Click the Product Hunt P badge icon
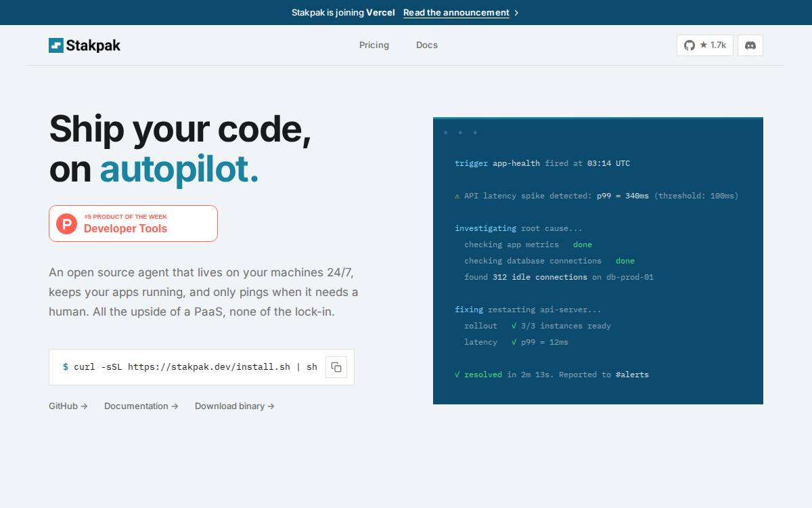Screen dimensions: 812x508 pos(66,224)
